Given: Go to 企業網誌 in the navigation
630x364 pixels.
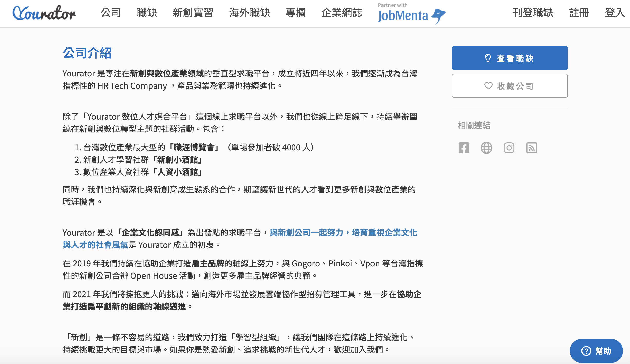Looking at the screenshot, I should pyautogui.click(x=342, y=13).
